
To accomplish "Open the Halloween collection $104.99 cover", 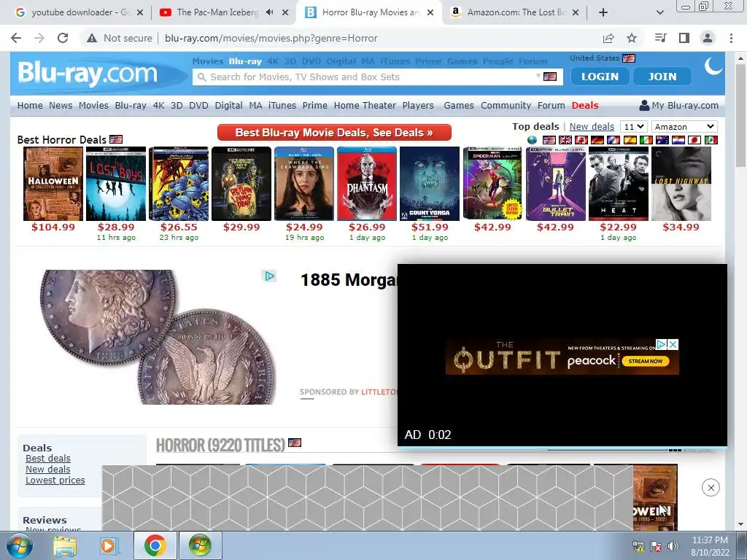I will 53,183.
